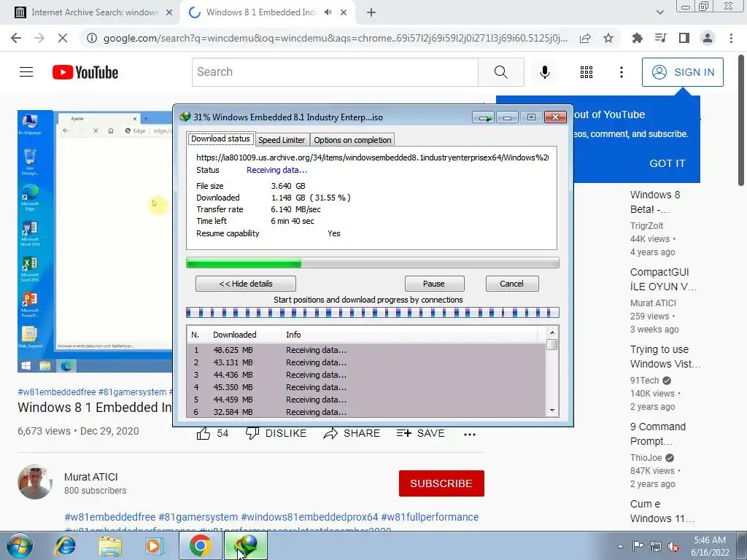The height and width of the screenshot is (560, 747).
Task: Subscribe to Murat ATICI channel
Action: pyautogui.click(x=441, y=483)
